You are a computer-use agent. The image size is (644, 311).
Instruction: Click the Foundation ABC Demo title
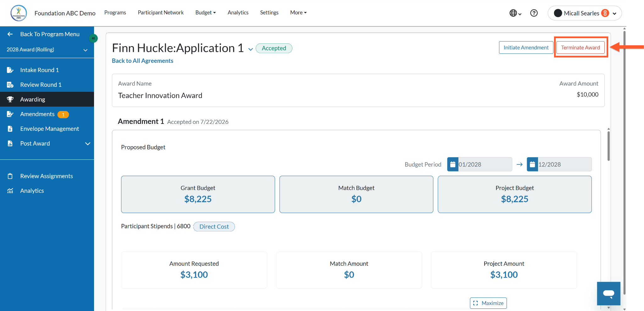[65, 13]
